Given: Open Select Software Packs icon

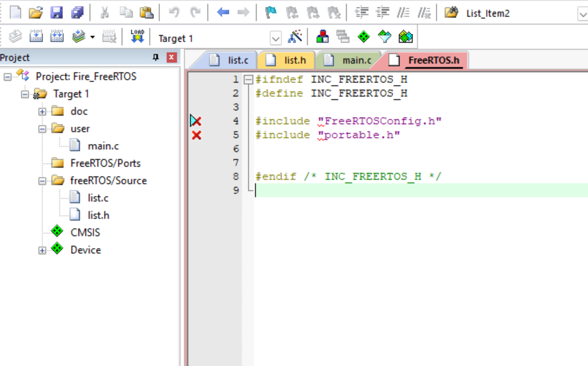Looking at the screenshot, I should [x=384, y=36].
